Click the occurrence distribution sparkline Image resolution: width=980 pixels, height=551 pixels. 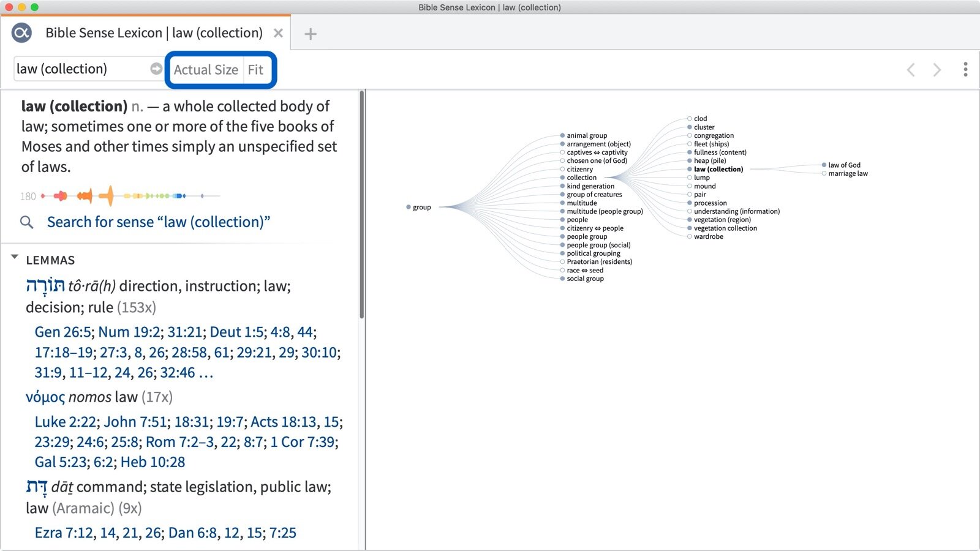coord(130,196)
